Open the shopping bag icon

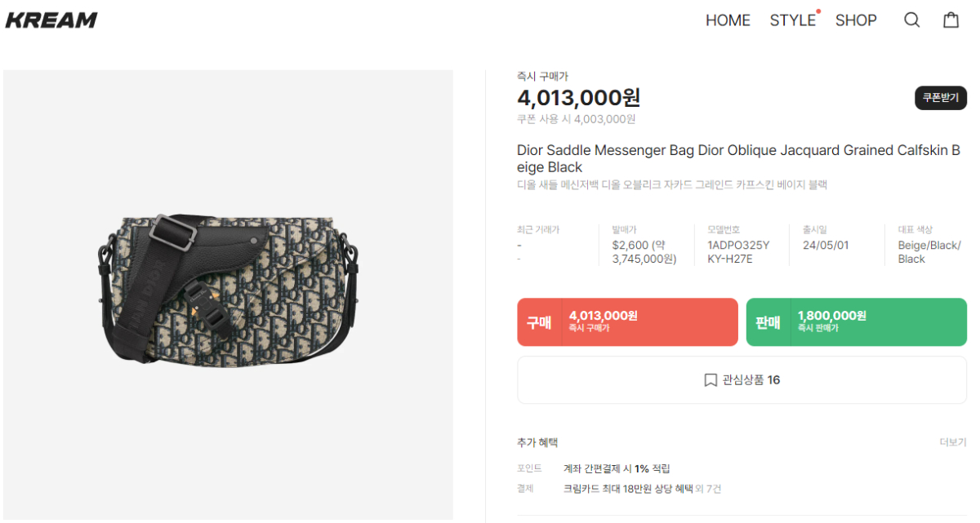coord(951,20)
